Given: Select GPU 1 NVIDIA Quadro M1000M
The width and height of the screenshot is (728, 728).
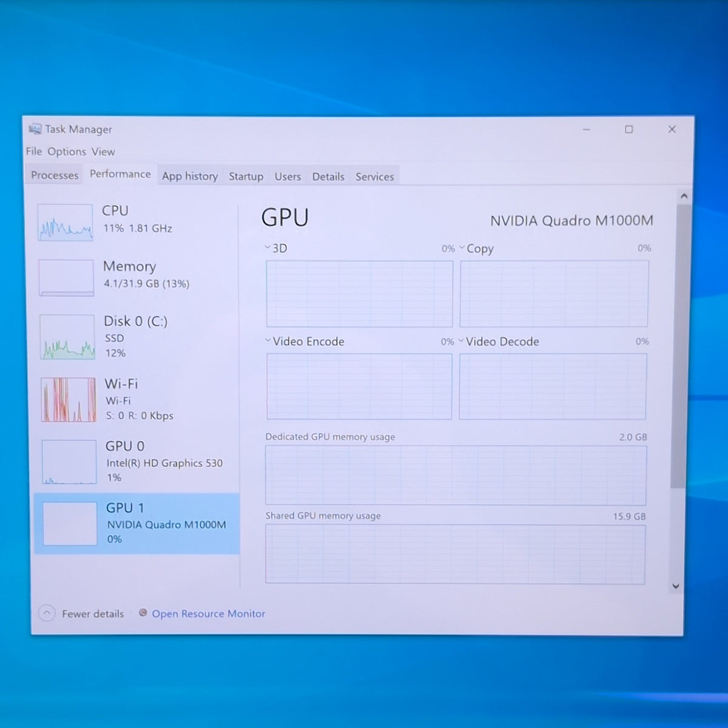Looking at the screenshot, I should [137, 524].
